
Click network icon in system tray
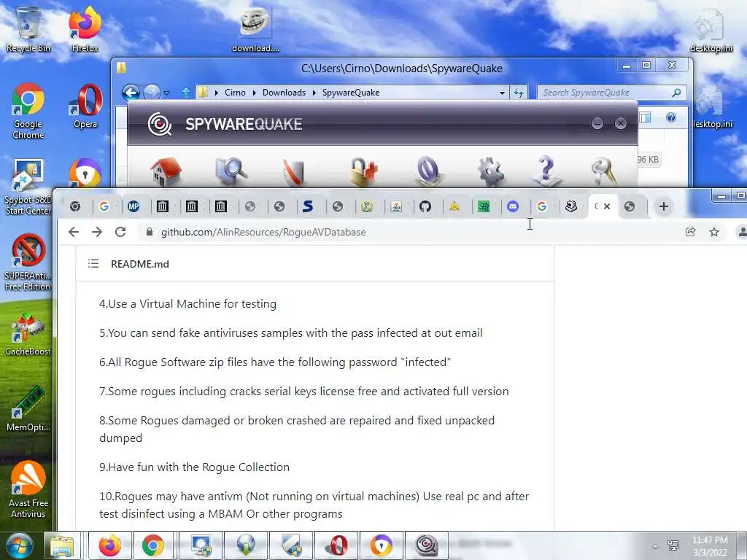[673, 545]
